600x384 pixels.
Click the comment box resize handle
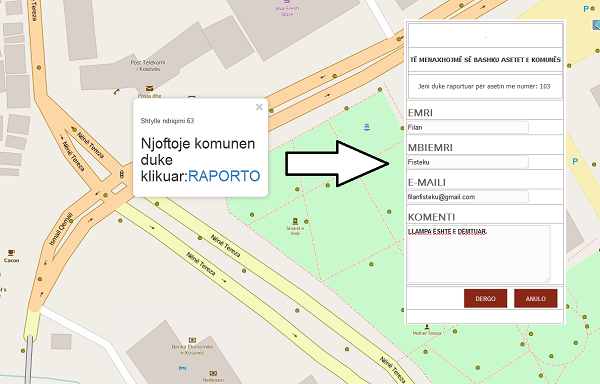[547, 280]
